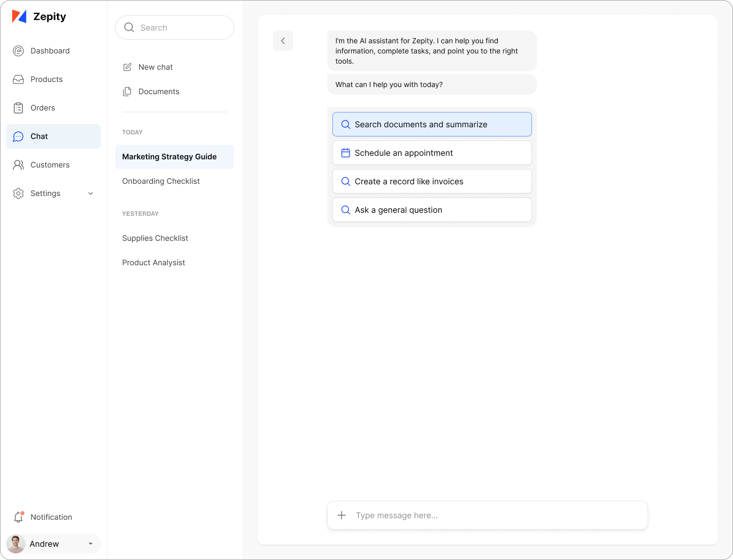
Task: Open the Andrew account dropdown arrow
Action: 91,544
